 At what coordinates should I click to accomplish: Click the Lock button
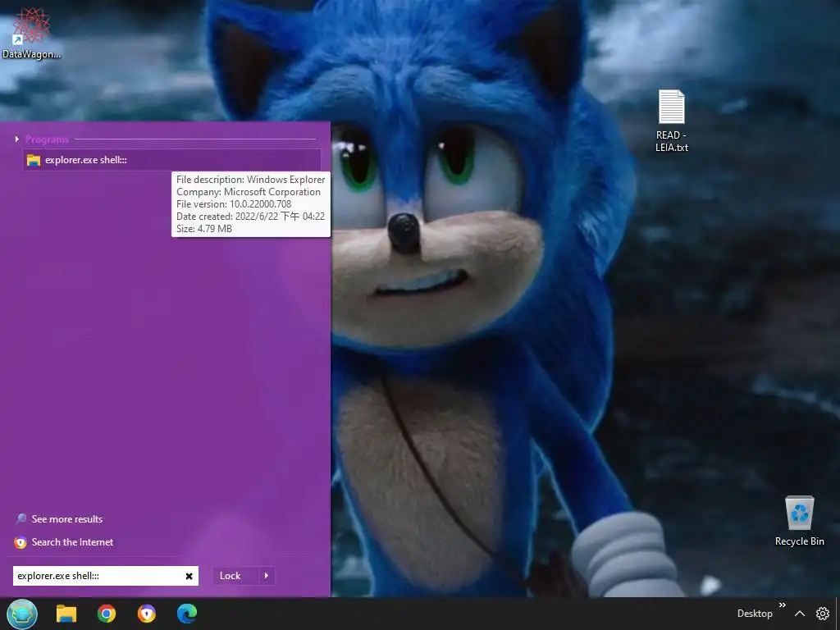pos(230,576)
